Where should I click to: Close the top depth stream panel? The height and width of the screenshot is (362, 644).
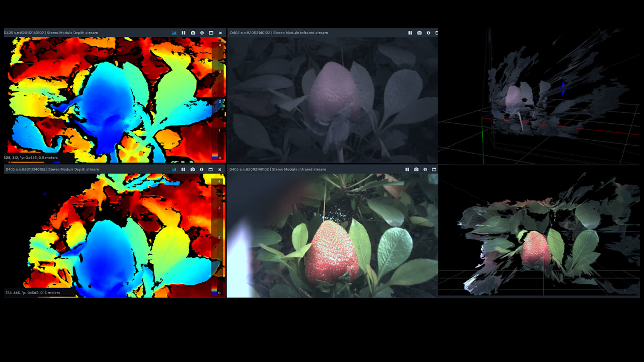(x=220, y=33)
